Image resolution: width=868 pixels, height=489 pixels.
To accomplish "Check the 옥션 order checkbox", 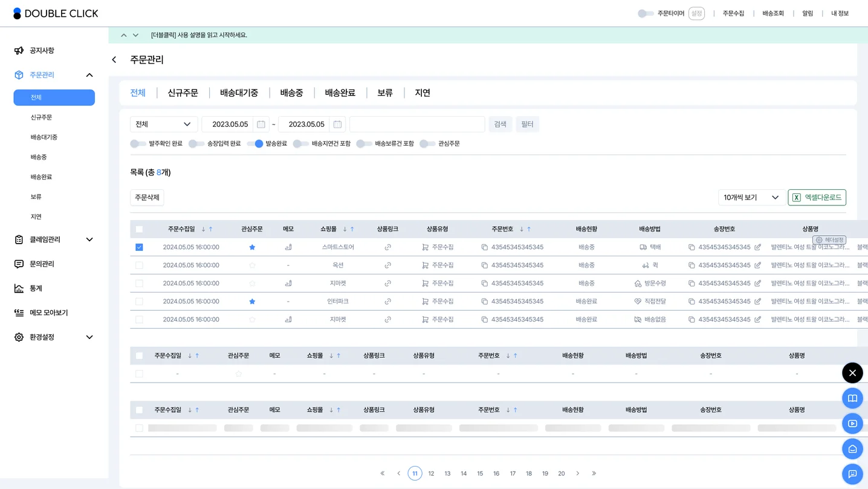I will point(139,265).
